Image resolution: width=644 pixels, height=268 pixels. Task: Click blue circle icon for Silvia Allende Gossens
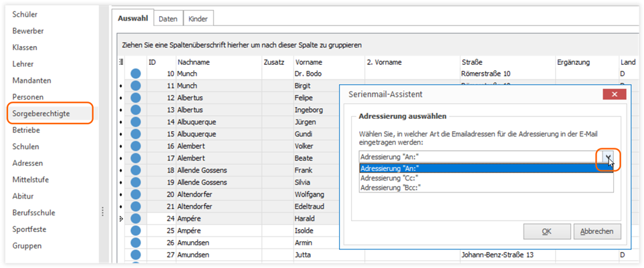click(136, 182)
